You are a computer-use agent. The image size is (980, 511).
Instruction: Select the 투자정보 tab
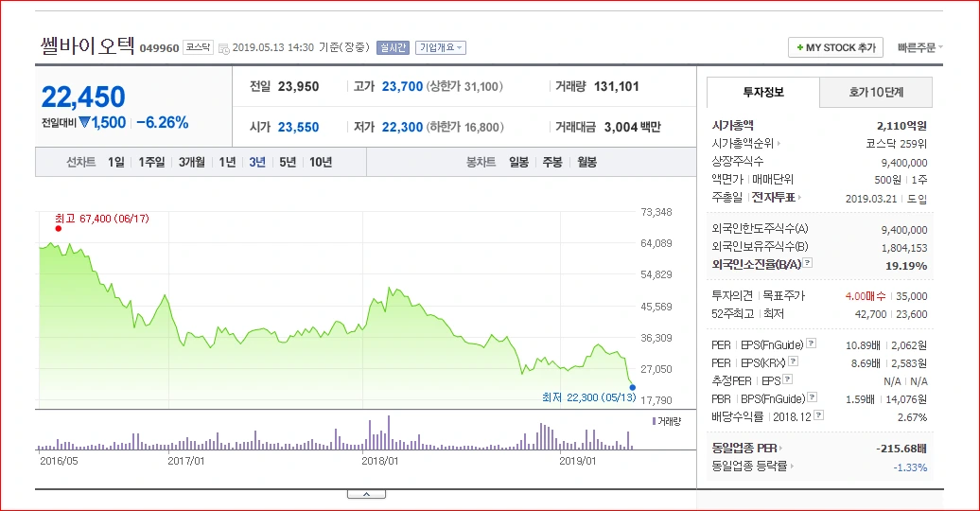(763, 93)
